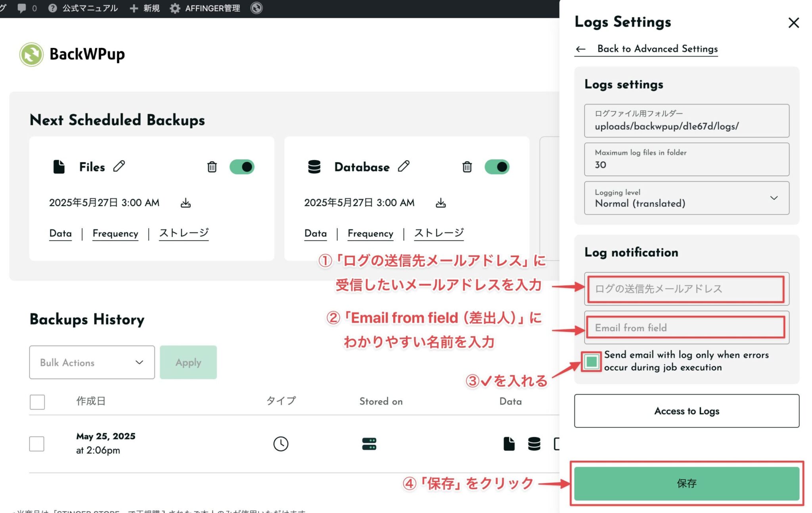Click the BackWPup plugin logo
The width and height of the screenshot is (812, 513).
31,54
